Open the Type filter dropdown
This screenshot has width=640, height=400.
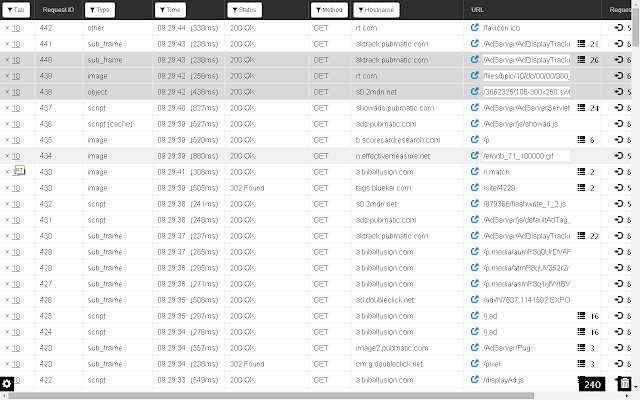100,10
